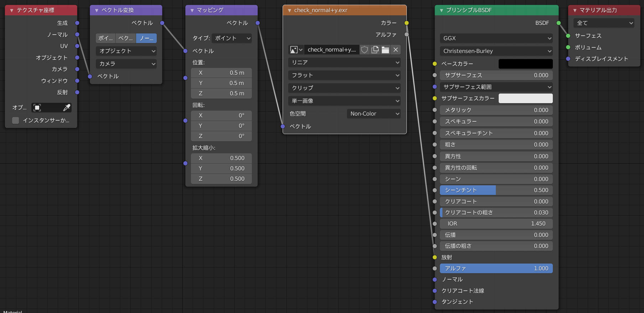Collapse the マッピング node
This screenshot has width=644, height=313.
192,10
